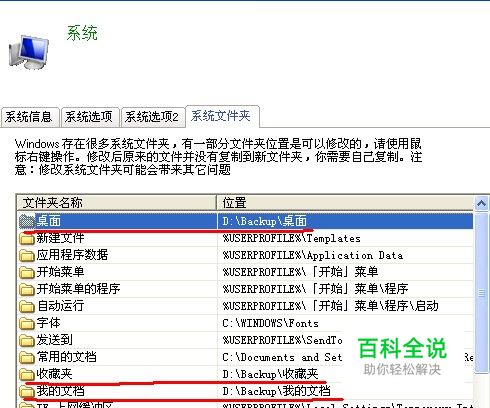Switch to the 系统信息 tab

[29, 117]
